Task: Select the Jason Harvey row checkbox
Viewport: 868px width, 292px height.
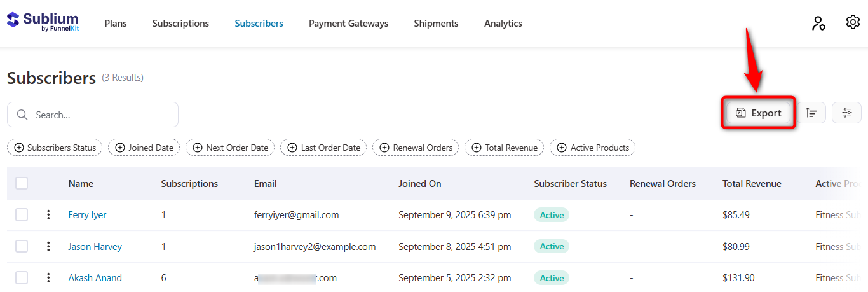Action: [22, 246]
